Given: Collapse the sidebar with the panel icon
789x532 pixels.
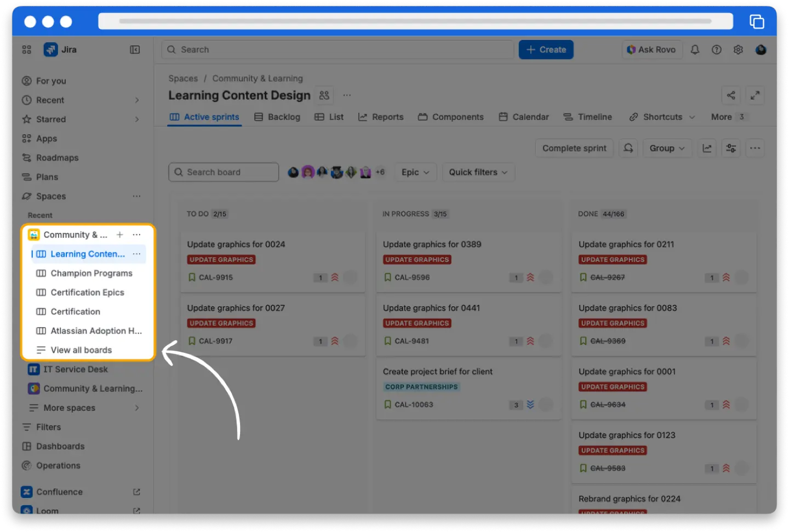Looking at the screenshot, I should (135, 50).
